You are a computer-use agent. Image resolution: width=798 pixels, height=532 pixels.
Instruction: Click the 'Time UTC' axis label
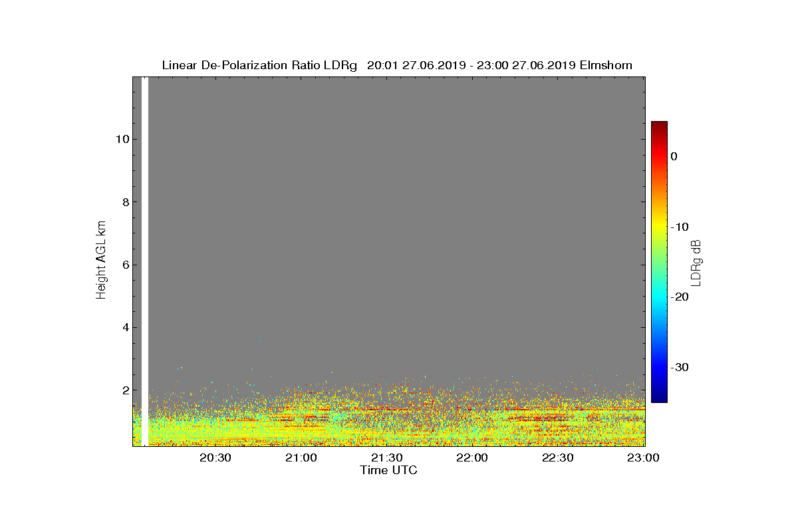389,470
